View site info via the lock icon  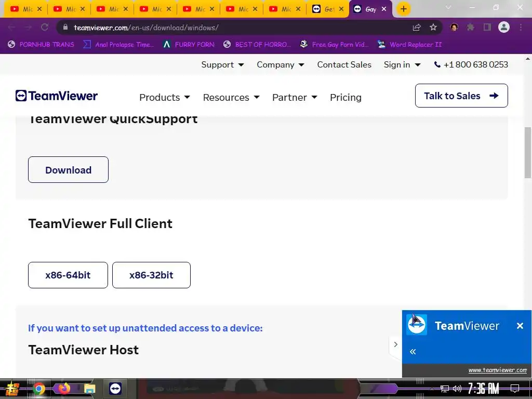click(x=65, y=27)
